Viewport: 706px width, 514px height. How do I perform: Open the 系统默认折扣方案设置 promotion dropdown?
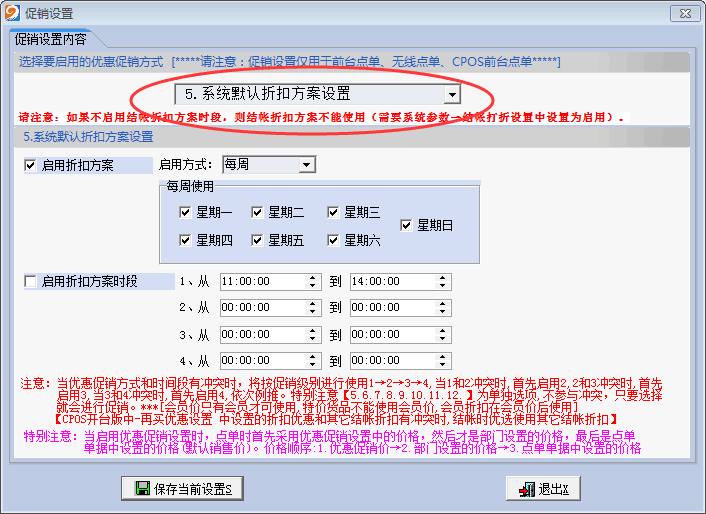pyautogui.click(x=452, y=95)
